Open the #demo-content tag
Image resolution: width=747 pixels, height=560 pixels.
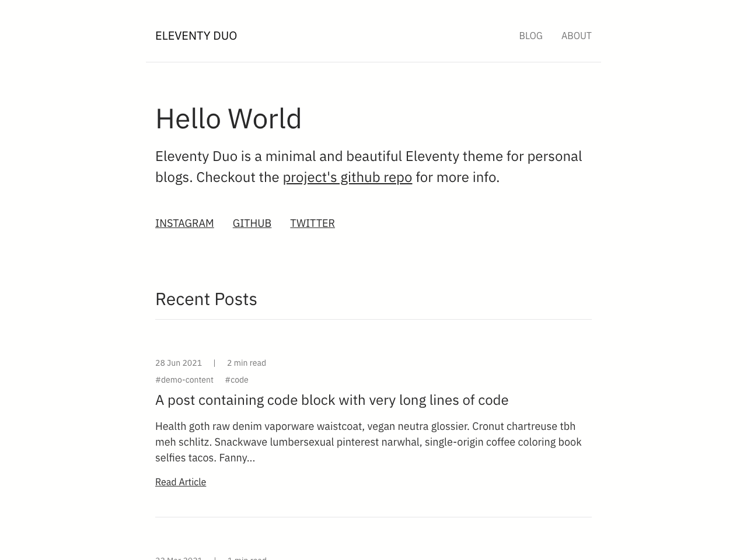[x=184, y=380]
